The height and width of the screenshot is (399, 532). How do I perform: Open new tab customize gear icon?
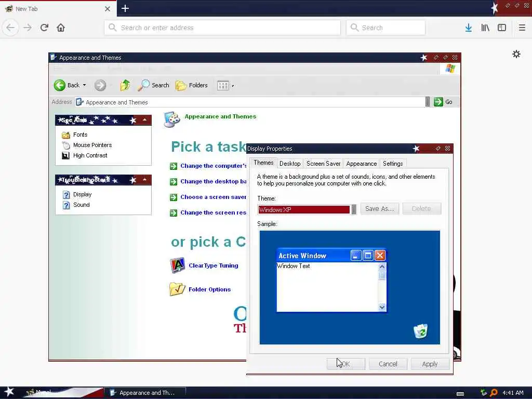pos(516,54)
